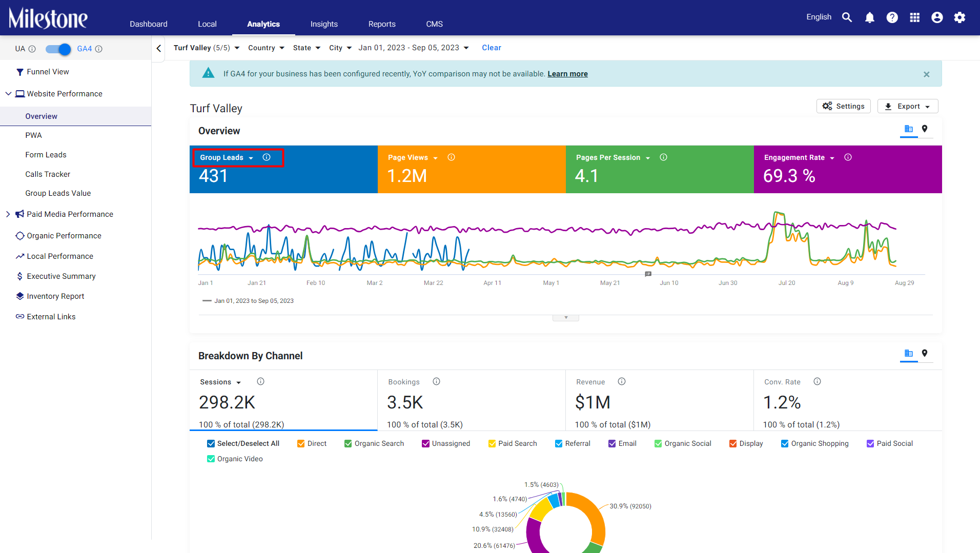980x553 pixels.
Task: Click the info icon beside Revenue
Action: click(x=622, y=381)
